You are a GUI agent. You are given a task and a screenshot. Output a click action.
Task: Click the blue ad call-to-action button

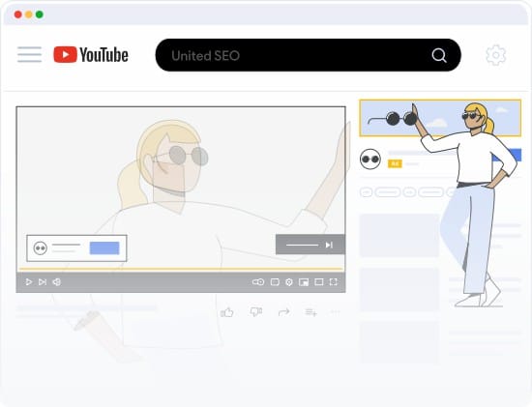[x=104, y=247]
